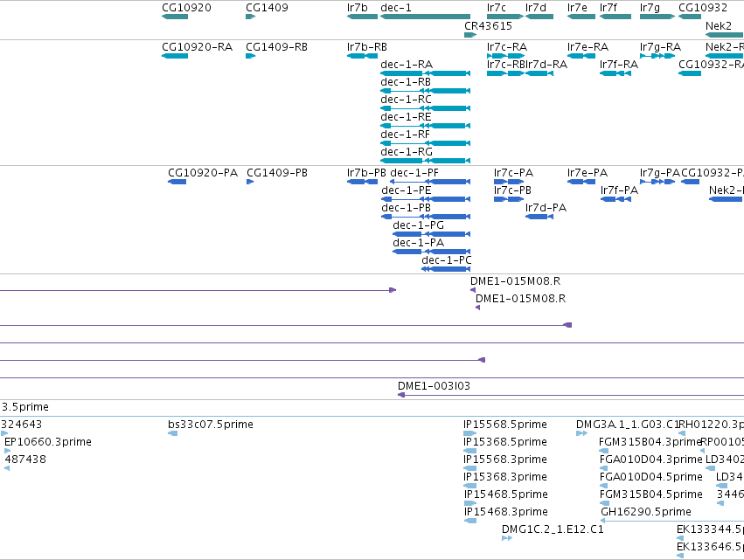Open the Ir7b-RB transcript label
The width and height of the screenshot is (744, 560).
[x=367, y=47]
